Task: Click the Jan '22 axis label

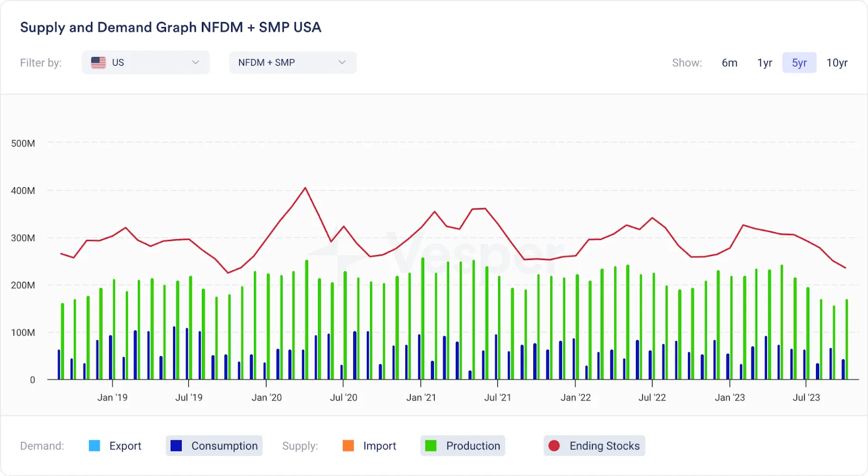Action: tap(576, 397)
